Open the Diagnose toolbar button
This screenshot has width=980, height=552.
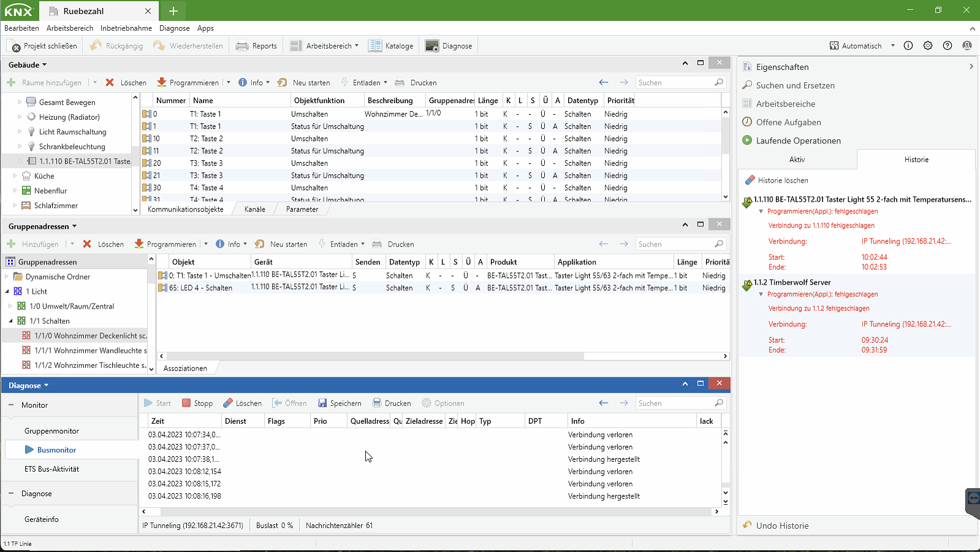coord(449,46)
